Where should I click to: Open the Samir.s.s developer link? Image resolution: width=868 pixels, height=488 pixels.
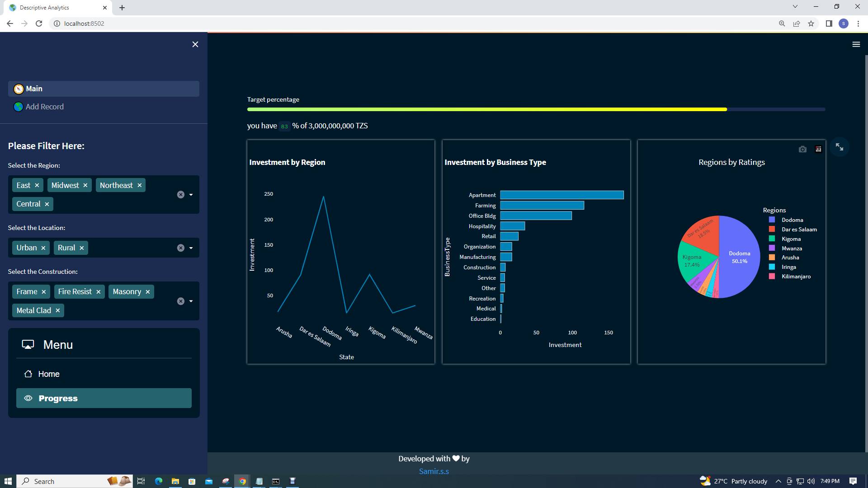point(434,471)
